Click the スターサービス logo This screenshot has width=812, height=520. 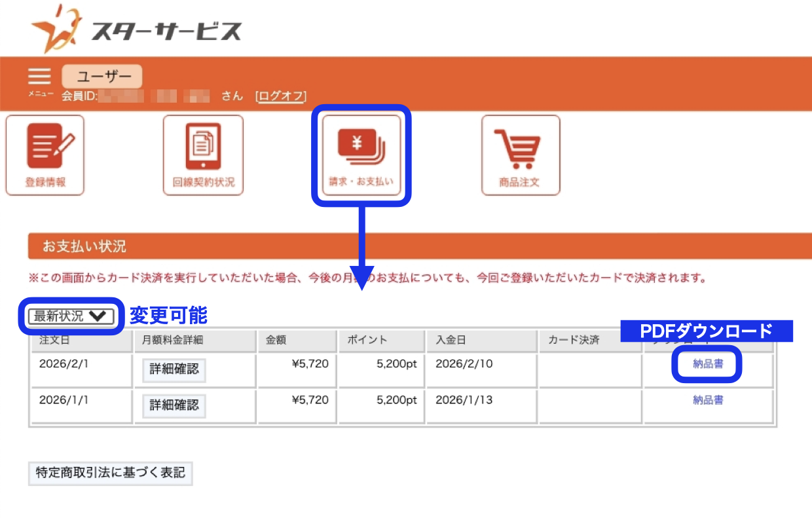point(136,29)
